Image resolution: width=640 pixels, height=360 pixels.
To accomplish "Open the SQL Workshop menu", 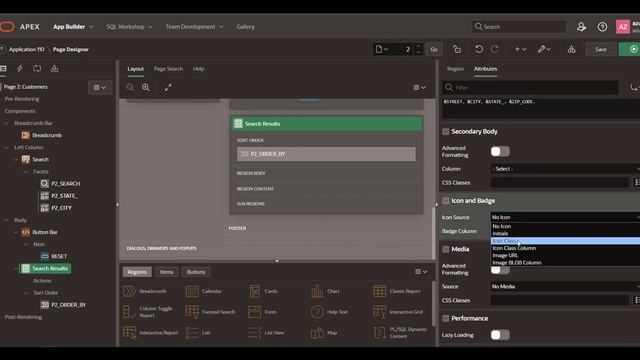I will tap(129, 27).
